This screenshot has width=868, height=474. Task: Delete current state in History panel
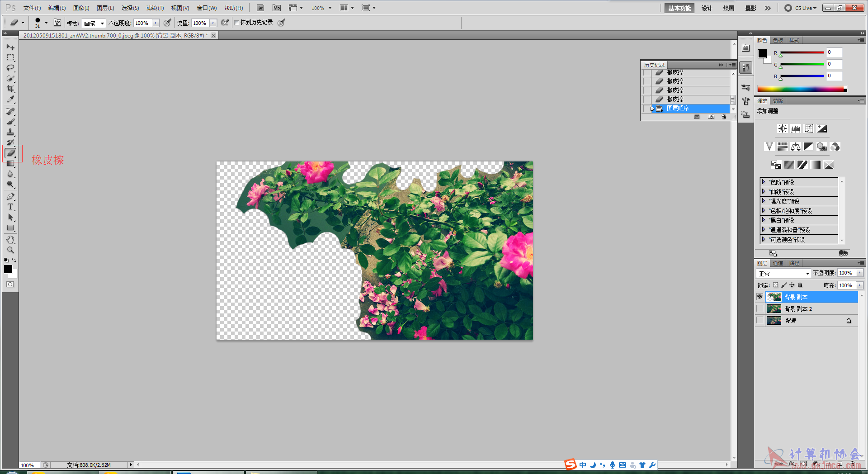(724, 117)
